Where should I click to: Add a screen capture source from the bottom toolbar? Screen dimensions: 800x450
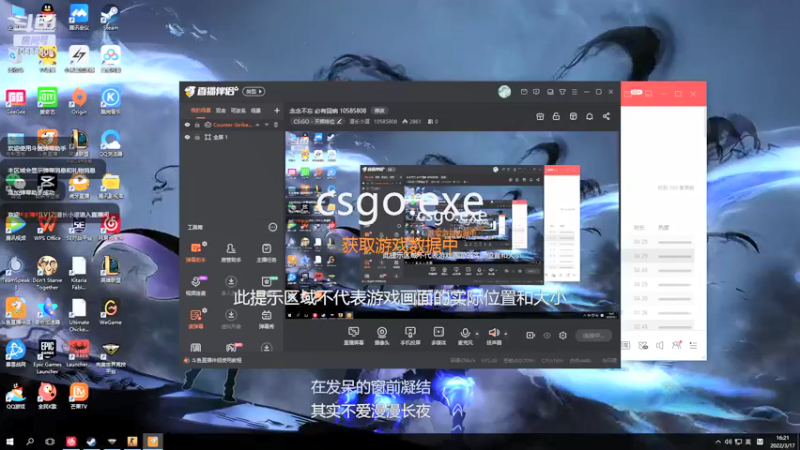tap(353, 336)
